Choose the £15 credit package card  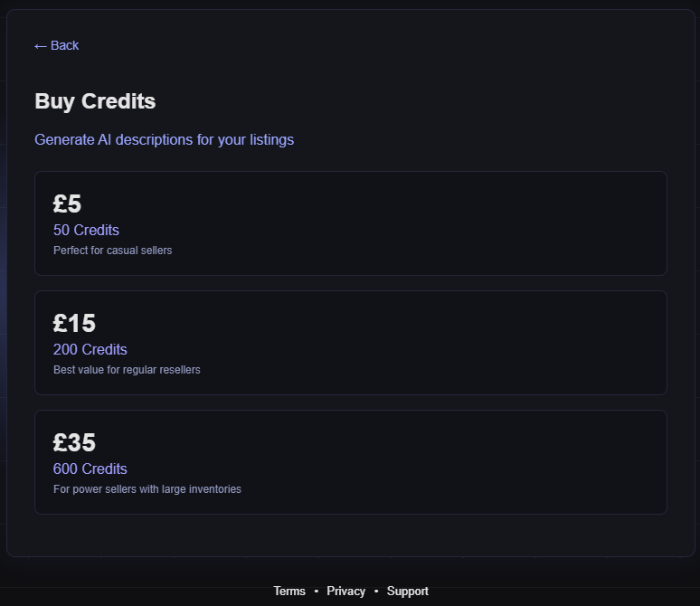[x=351, y=343]
